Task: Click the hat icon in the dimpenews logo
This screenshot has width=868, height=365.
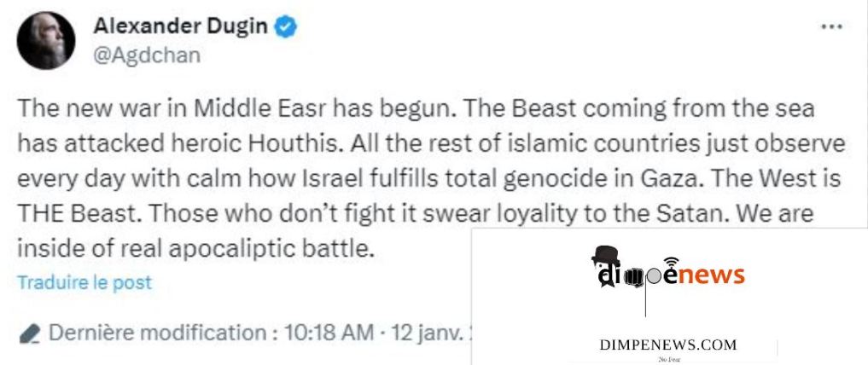Action: coord(605,254)
